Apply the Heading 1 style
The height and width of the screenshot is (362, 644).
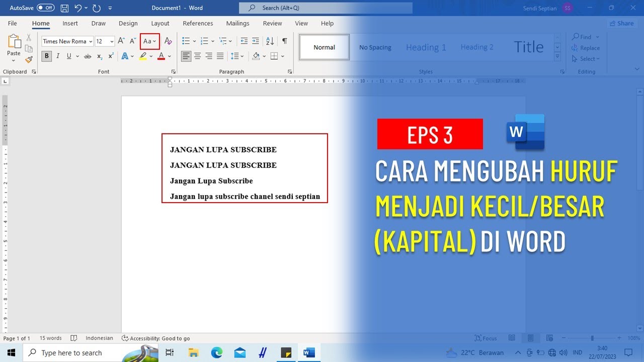[x=426, y=47]
